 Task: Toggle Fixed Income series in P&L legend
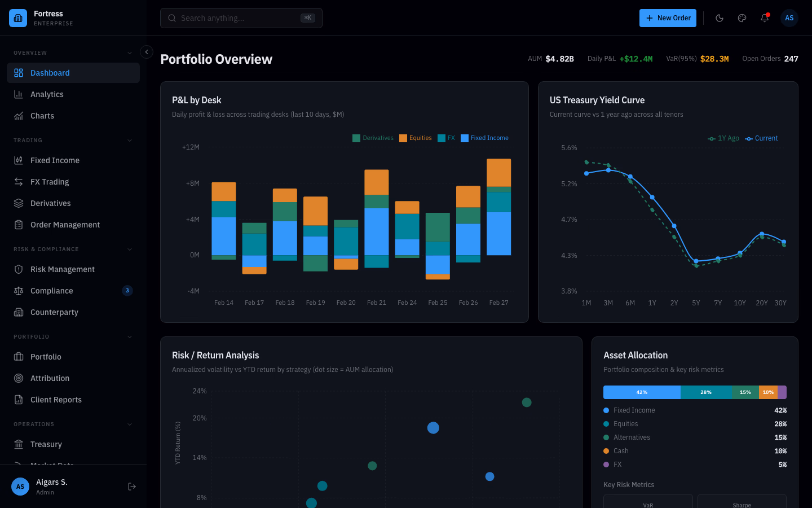tap(484, 138)
